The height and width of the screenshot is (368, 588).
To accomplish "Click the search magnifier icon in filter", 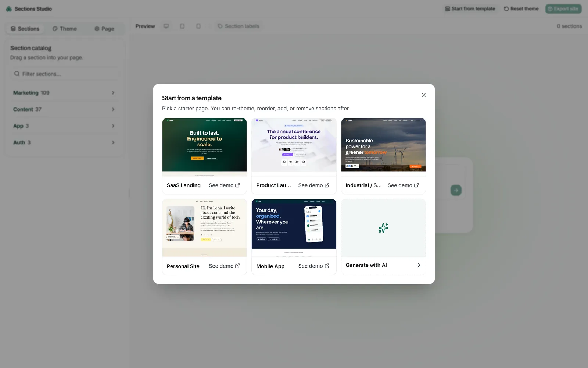I will point(17,74).
